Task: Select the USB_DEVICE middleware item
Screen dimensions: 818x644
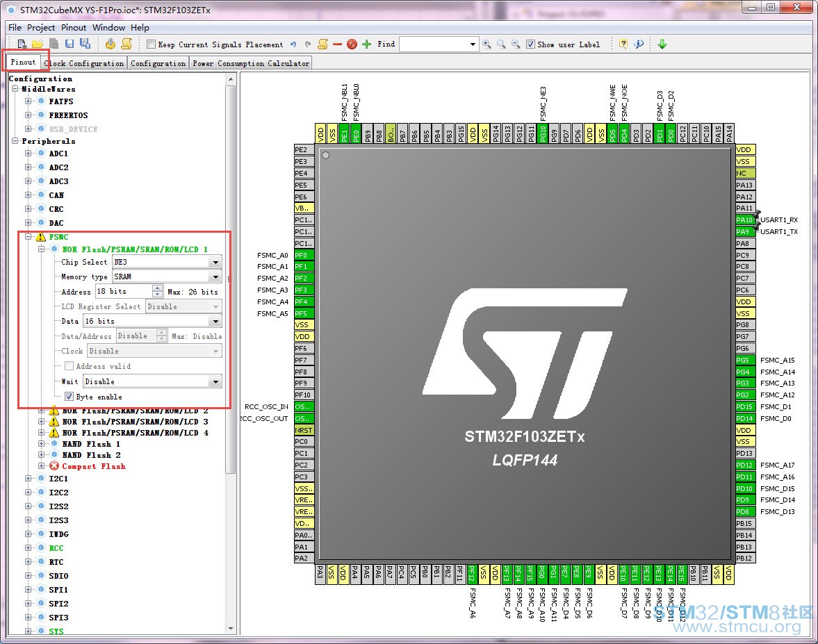Action: click(x=73, y=129)
